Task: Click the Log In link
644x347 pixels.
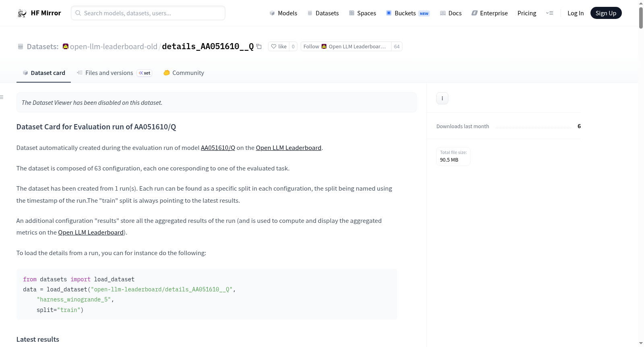Action: tap(576, 13)
